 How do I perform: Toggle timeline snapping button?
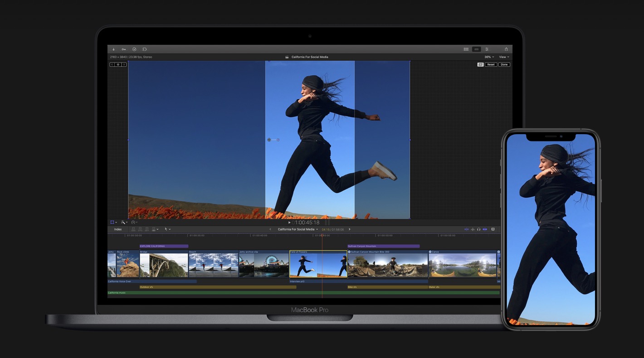point(485,229)
